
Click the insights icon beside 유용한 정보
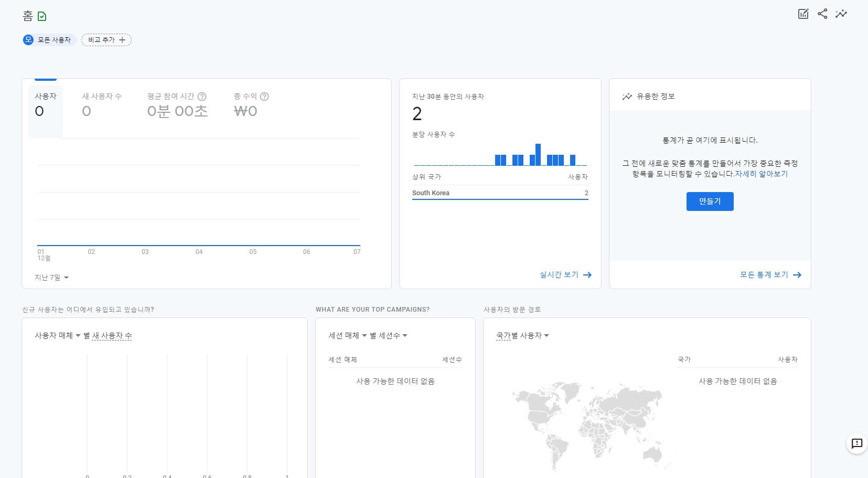click(627, 97)
